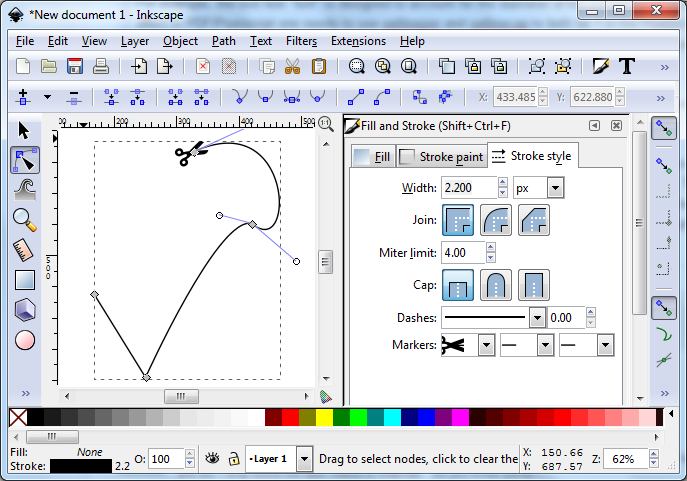The height and width of the screenshot is (481, 687).
Task: Expand commands toolbar overflow chevron
Action: (x=665, y=67)
